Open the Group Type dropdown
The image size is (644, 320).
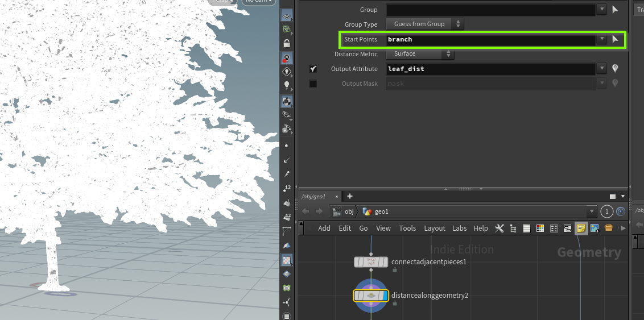(x=424, y=24)
